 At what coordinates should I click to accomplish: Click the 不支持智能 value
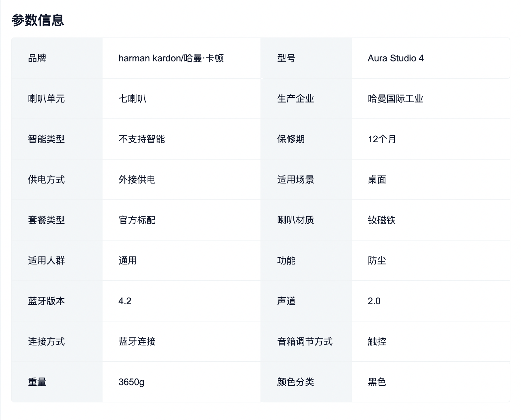142,139
